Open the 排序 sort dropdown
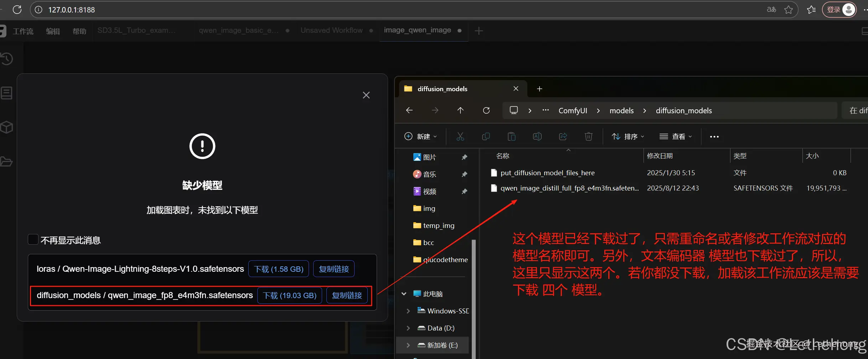868x359 pixels. pos(628,136)
